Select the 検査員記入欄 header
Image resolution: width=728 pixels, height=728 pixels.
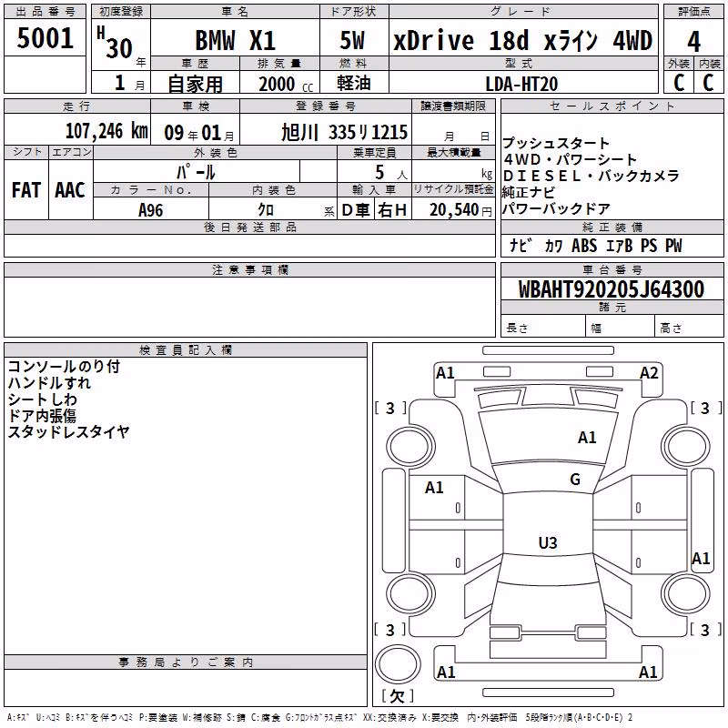[x=186, y=350]
